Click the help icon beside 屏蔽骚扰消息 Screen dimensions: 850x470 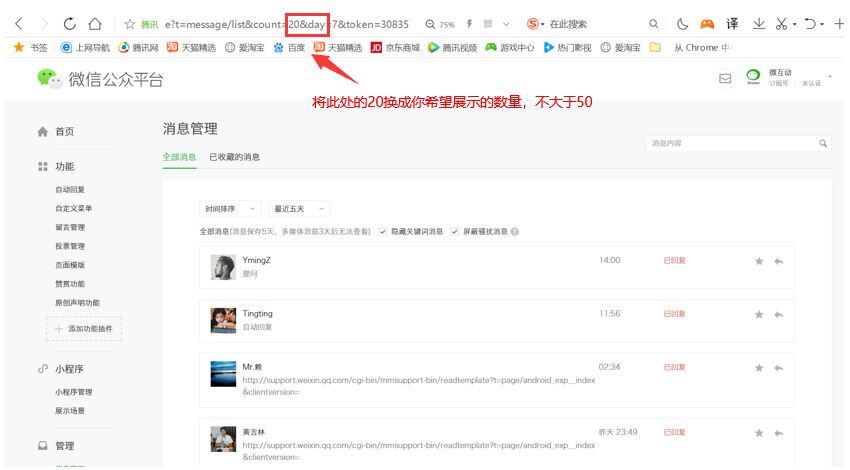click(x=515, y=232)
